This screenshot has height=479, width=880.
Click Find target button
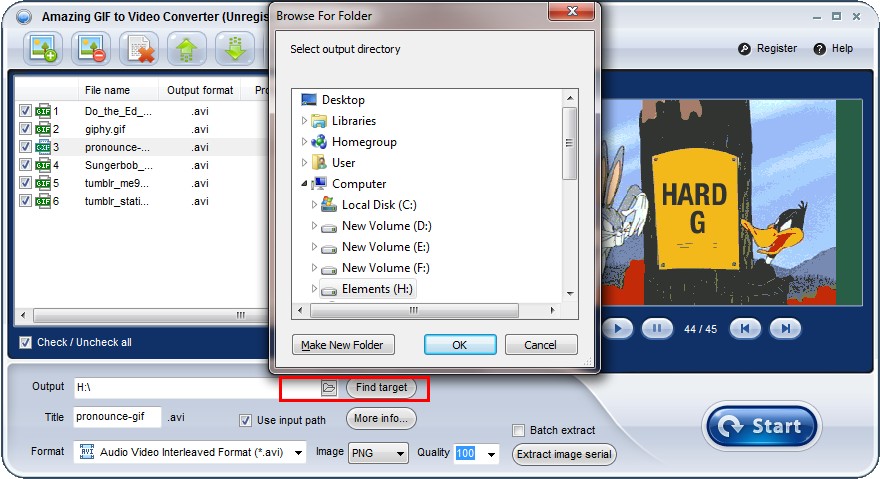point(381,387)
